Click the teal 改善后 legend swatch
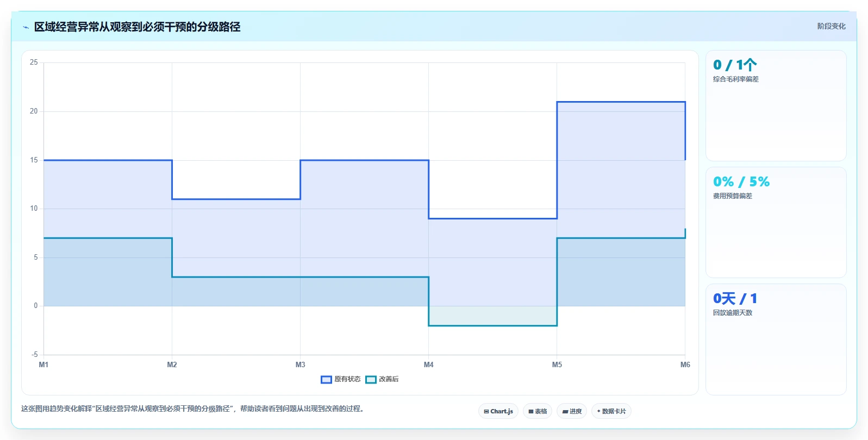 (371, 380)
